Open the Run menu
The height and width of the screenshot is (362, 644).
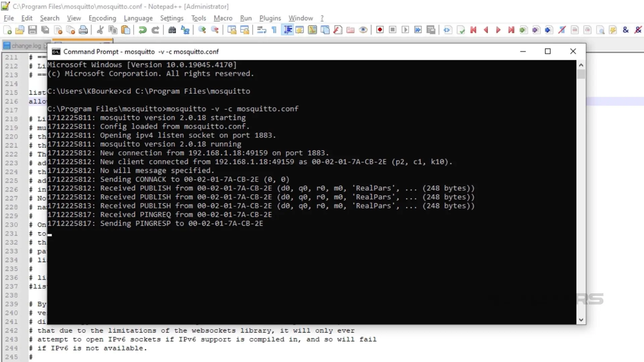pyautogui.click(x=246, y=18)
